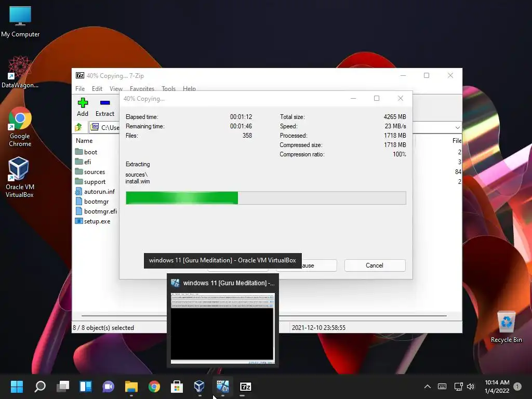
Task: Click the 8 / 8 object(s) selected status text
Action: coord(103,327)
